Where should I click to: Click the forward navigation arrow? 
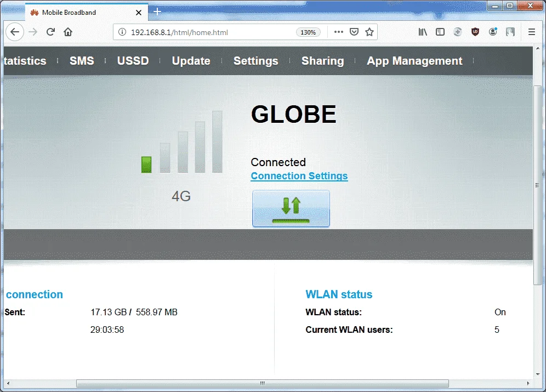[33, 32]
